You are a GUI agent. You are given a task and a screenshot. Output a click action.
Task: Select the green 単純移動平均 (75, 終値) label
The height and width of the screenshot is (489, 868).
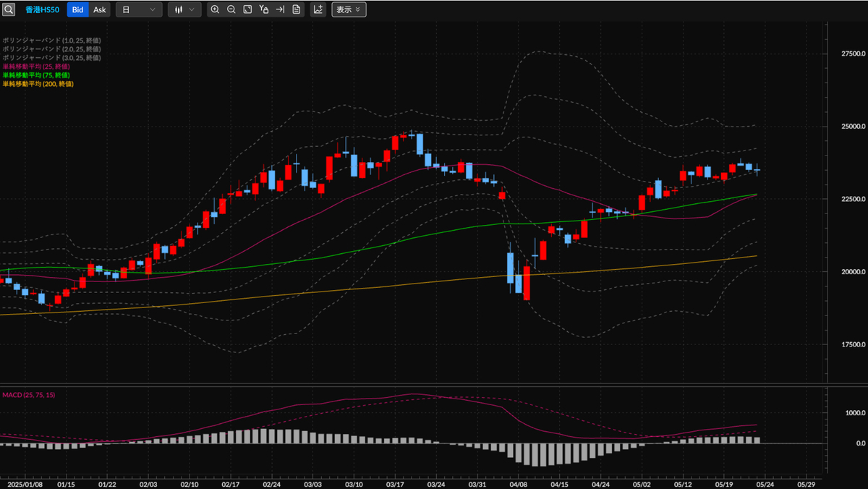coord(36,75)
